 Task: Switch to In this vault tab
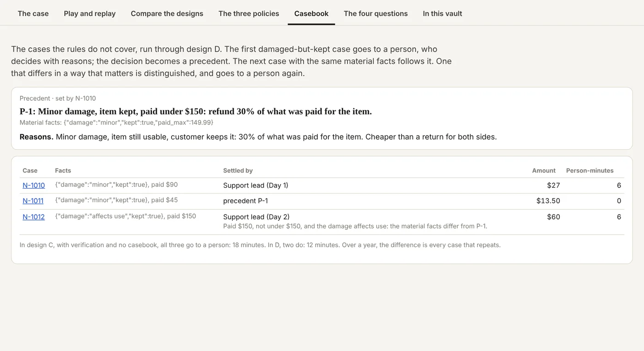pos(443,13)
